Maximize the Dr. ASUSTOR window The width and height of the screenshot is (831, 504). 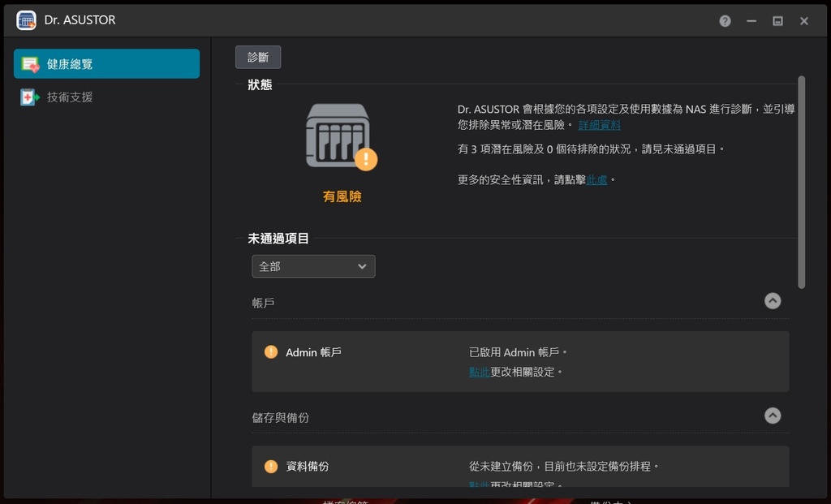point(777,20)
